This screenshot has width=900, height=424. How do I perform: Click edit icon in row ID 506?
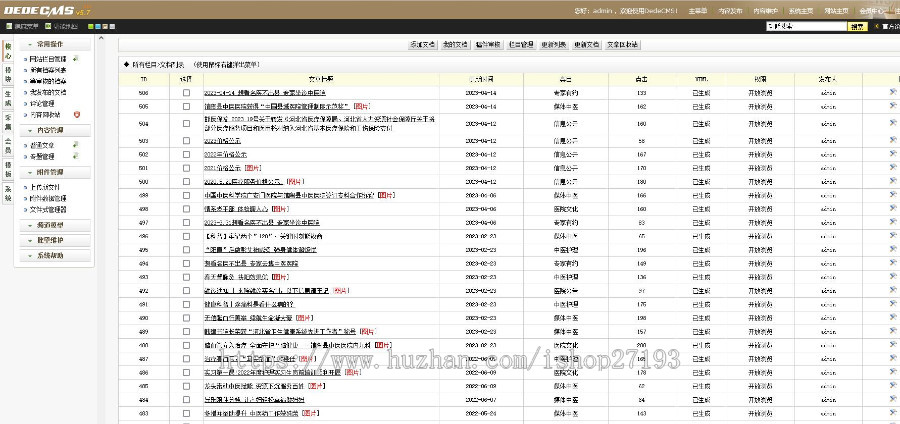(893, 92)
